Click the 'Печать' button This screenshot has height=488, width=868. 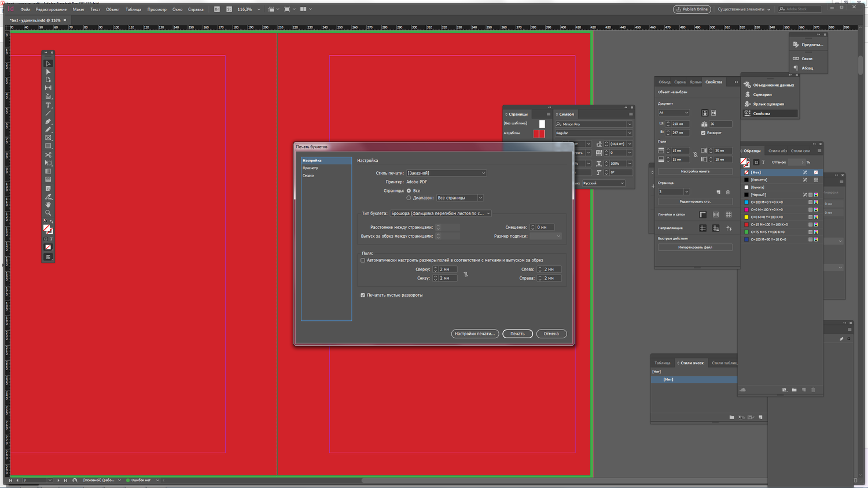click(x=517, y=334)
